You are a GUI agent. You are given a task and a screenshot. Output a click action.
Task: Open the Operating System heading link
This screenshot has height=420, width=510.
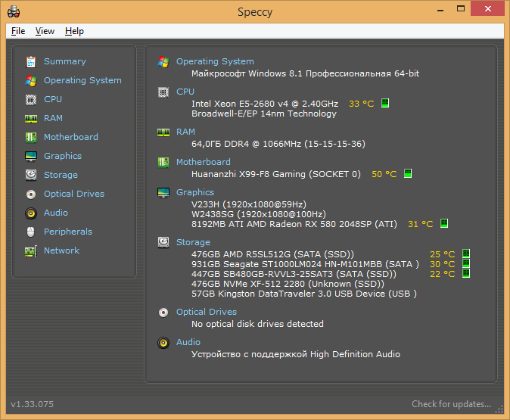(x=215, y=61)
